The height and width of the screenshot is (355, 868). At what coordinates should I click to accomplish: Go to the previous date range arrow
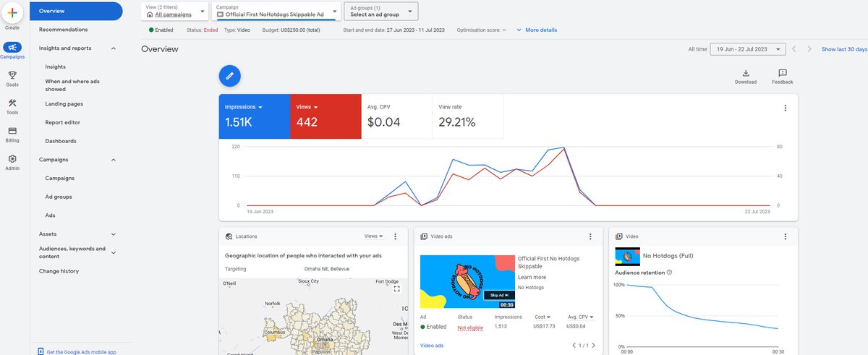coord(794,49)
